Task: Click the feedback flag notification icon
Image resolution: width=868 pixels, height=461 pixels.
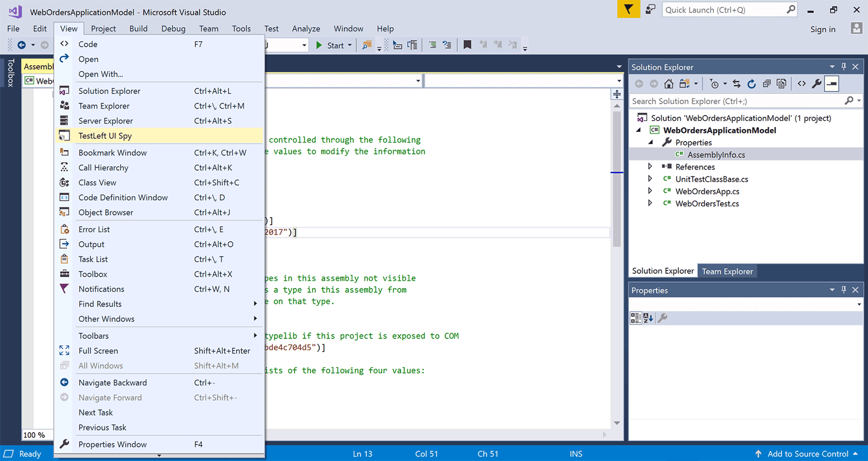Action: [x=628, y=9]
